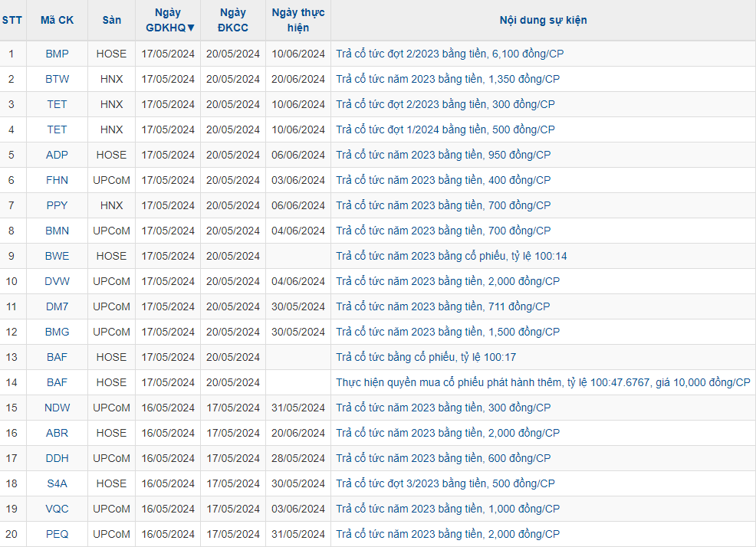Select 17/05/2024 ĐKCC date in ABR row
This screenshot has height=547, width=756.
(233, 434)
